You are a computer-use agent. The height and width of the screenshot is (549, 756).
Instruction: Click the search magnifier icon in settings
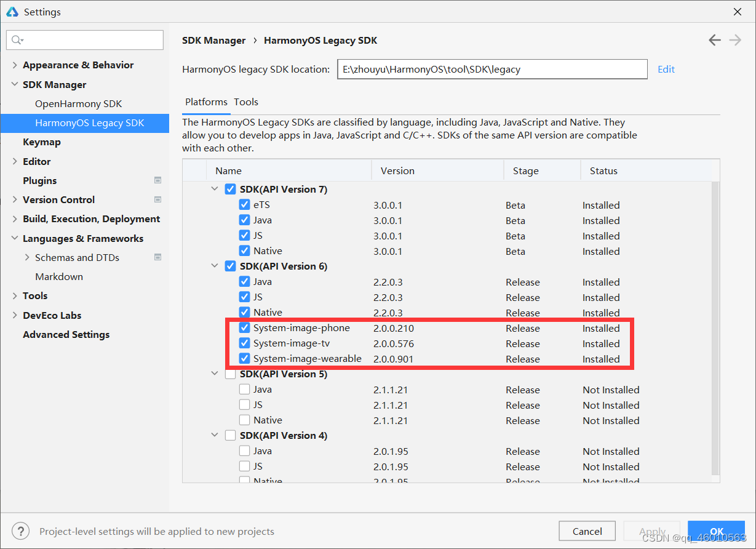tap(17, 40)
